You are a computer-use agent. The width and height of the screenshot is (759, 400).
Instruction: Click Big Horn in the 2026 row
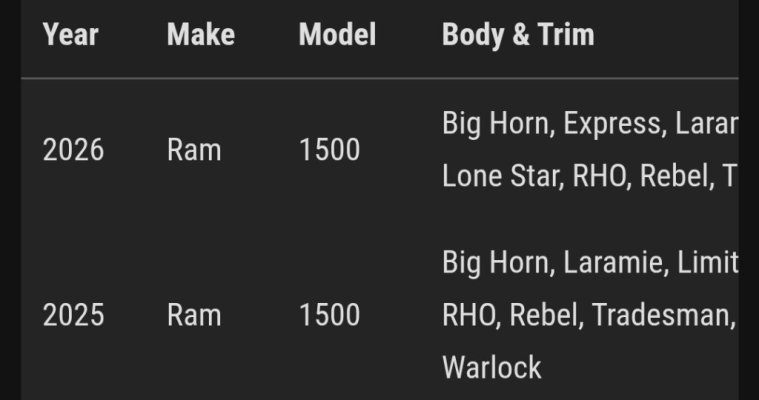point(495,124)
